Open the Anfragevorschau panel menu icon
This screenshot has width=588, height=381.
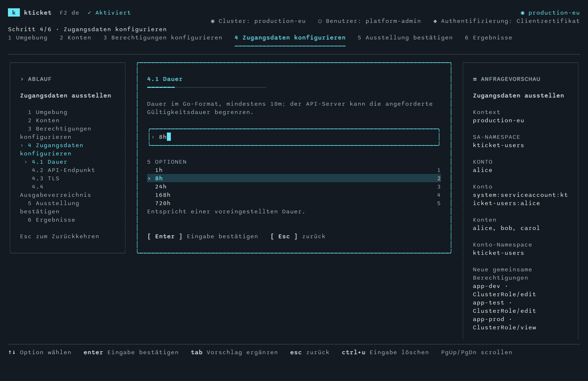pos(475,79)
